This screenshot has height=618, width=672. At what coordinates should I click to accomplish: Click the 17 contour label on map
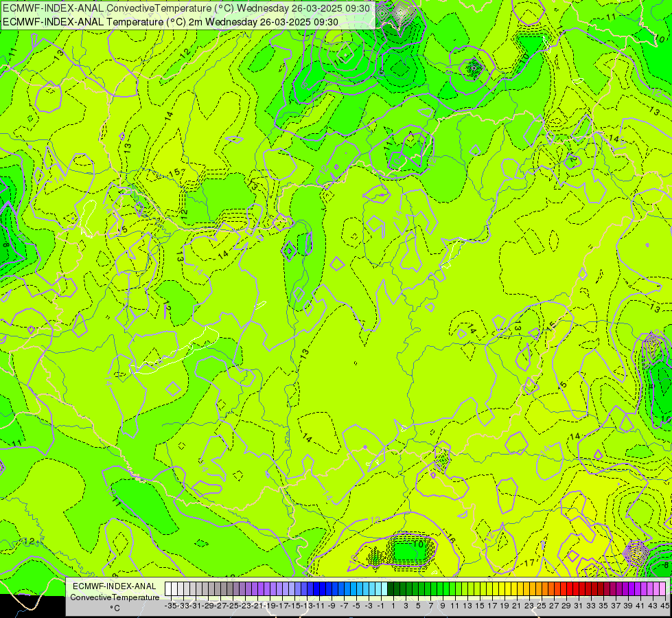(530, 562)
